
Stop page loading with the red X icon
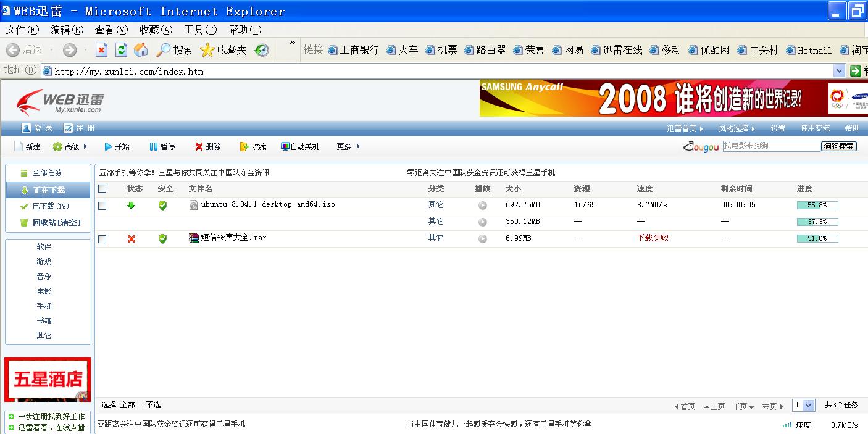click(x=102, y=50)
